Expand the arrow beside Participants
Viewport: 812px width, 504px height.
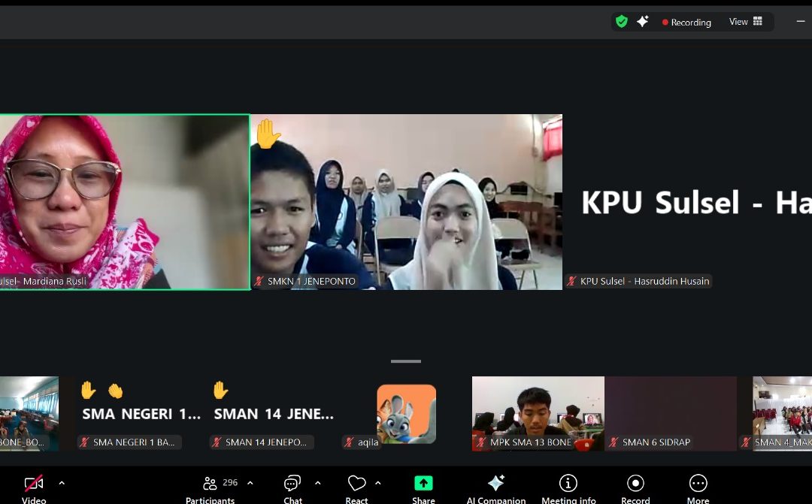pos(250,483)
